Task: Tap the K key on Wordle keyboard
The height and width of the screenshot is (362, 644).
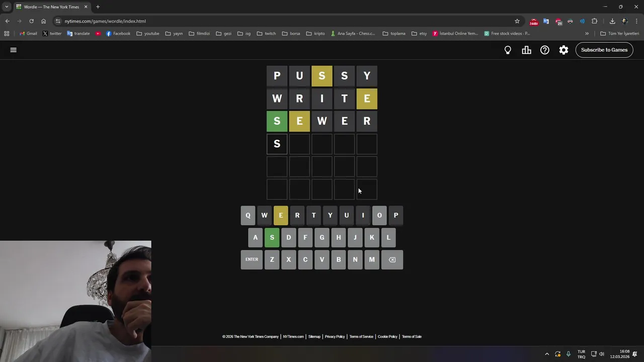Action: pos(372,237)
